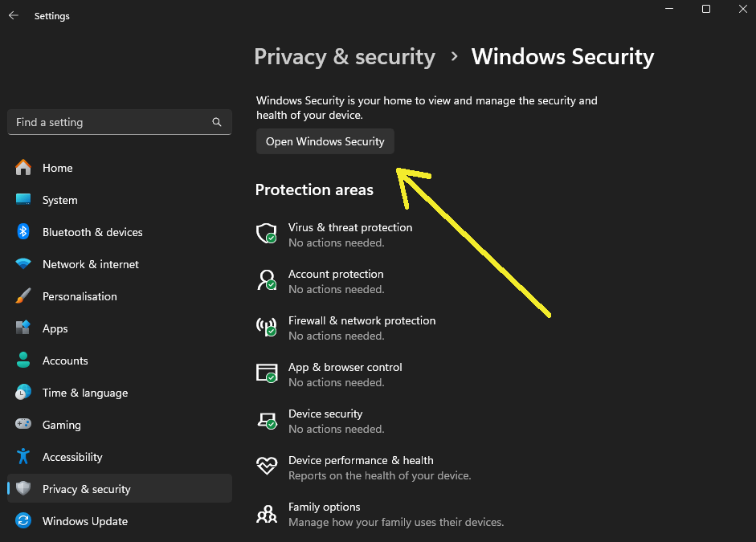Open Home in the sidebar
This screenshot has width=756, height=542.
pos(57,168)
